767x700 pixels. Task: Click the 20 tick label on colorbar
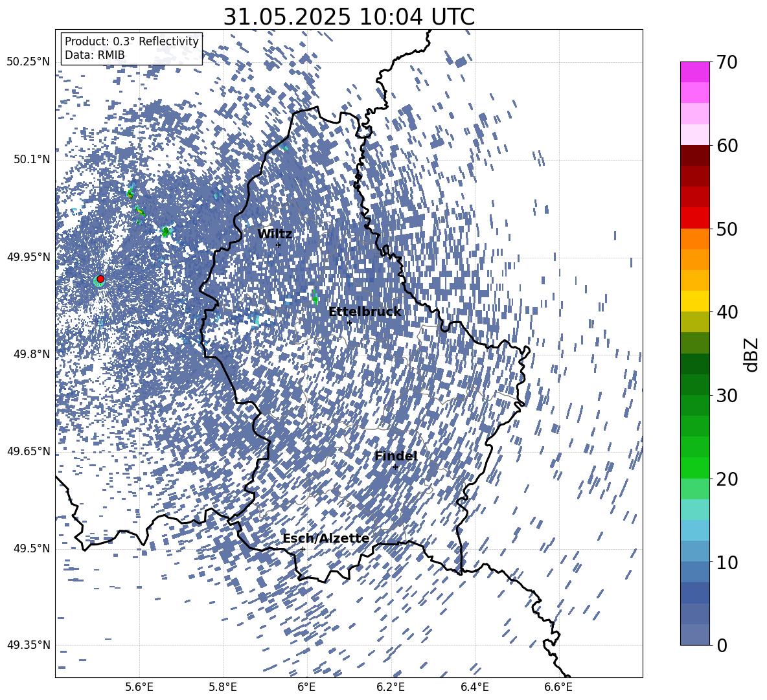(726, 479)
